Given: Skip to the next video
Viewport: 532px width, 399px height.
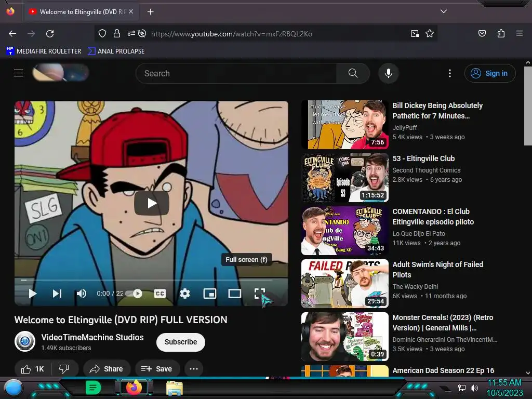Looking at the screenshot, I should [x=57, y=294].
